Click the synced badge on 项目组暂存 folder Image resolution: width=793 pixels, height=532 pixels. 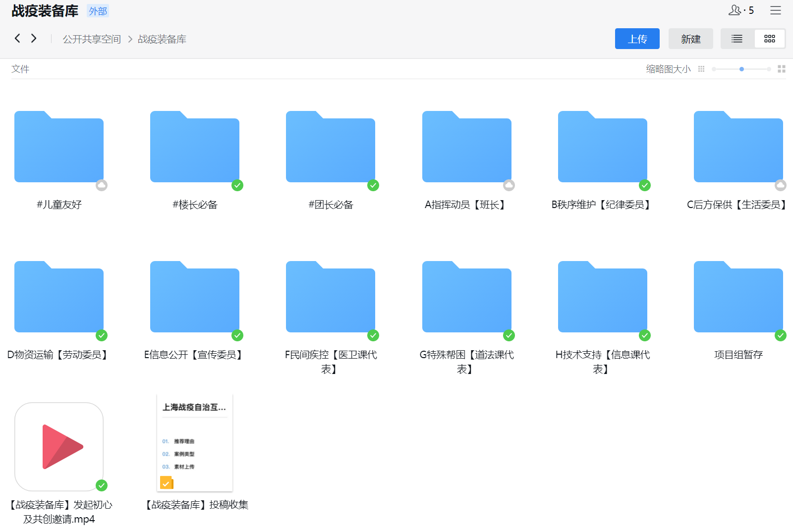pos(781,335)
